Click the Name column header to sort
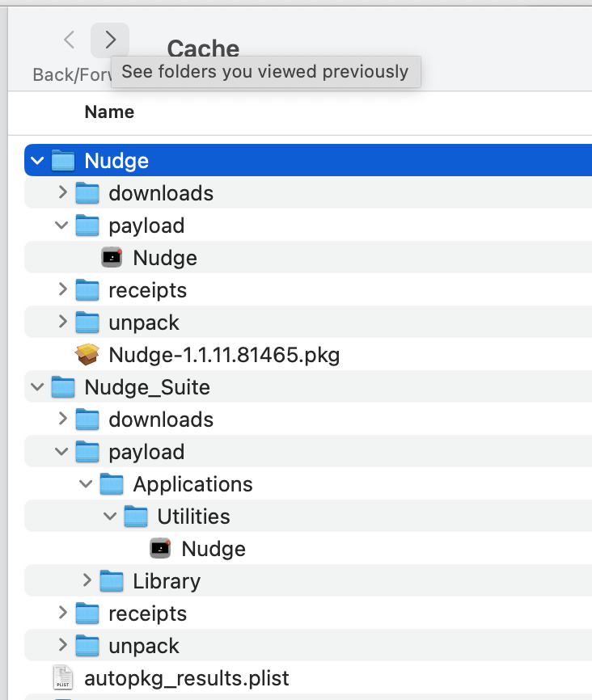This screenshot has height=700, width=592. point(109,112)
